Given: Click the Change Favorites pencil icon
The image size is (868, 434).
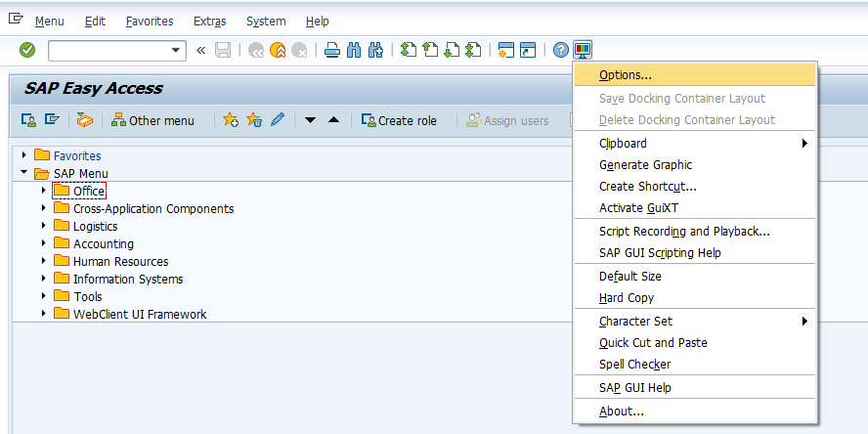Looking at the screenshot, I should click(x=278, y=119).
